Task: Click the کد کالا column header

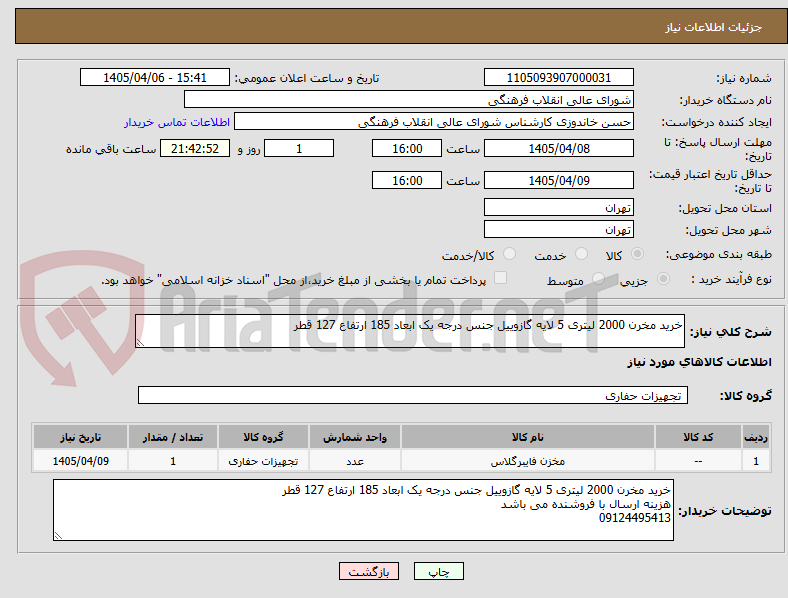Action: coord(698,437)
